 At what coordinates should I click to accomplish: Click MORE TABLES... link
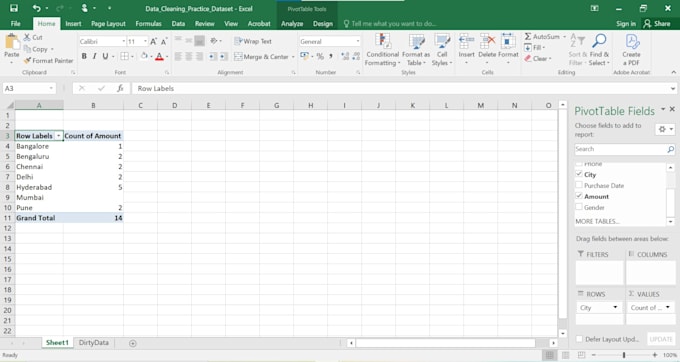point(597,221)
